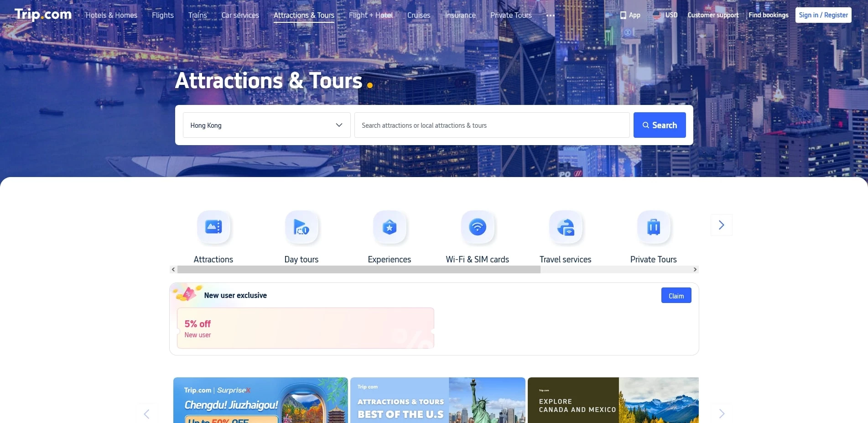The height and width of the screenshot is (423, 868).
Task: Open the Sign in / Register link
Action: [823, 15]
